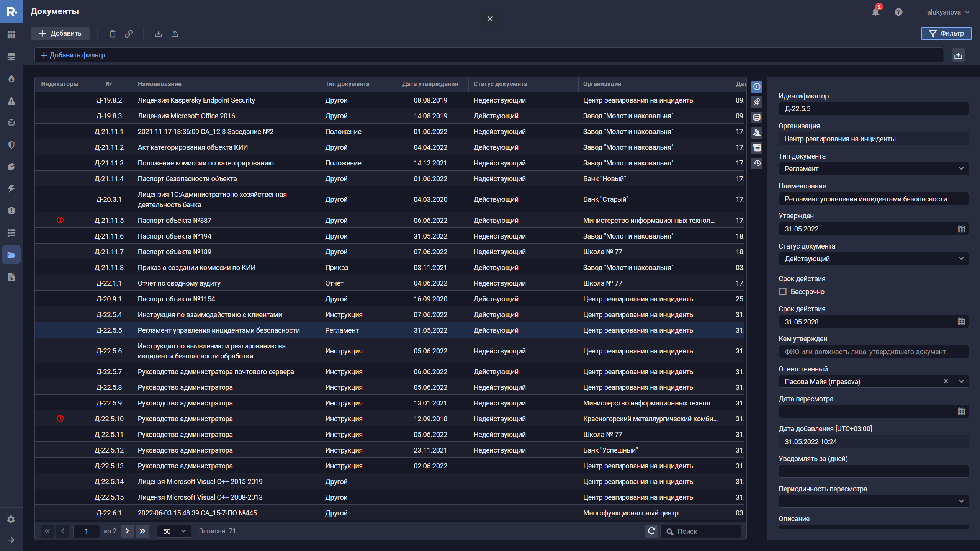Open notifications bell icon
This screenshot has width=980, height=551.
[875, 12]
